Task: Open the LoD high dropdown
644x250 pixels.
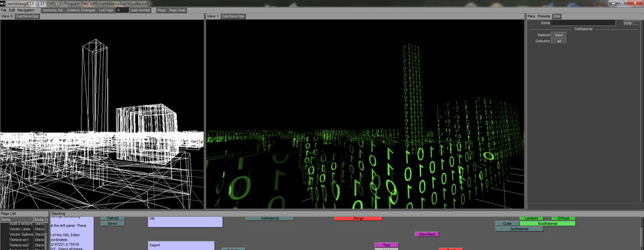Action: click(106, 10)
